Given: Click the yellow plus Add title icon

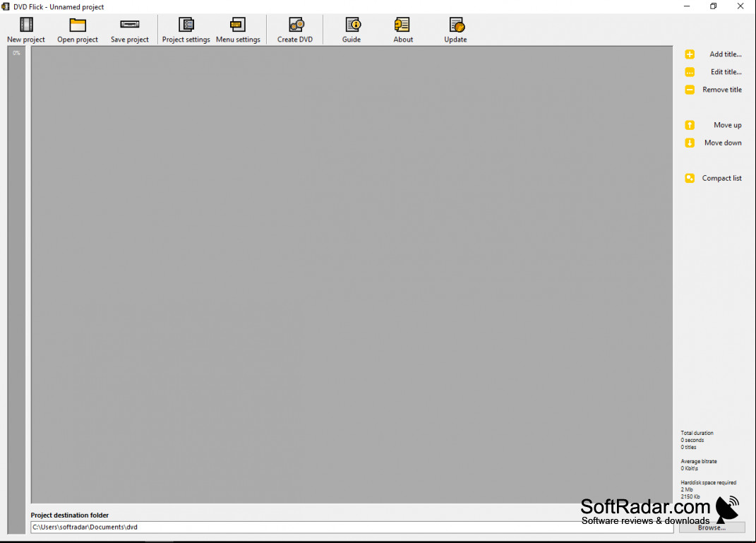Looking at the screenshot, I should click(690, 54).
